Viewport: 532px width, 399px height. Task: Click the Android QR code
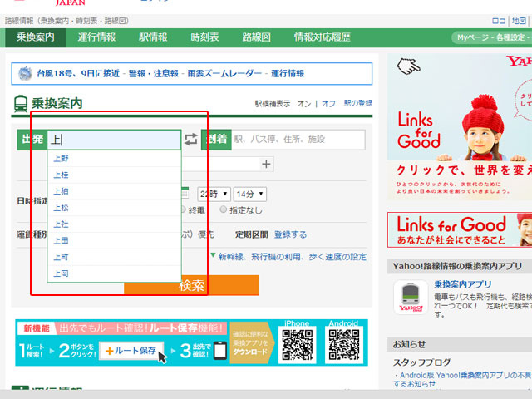[343, 345]
